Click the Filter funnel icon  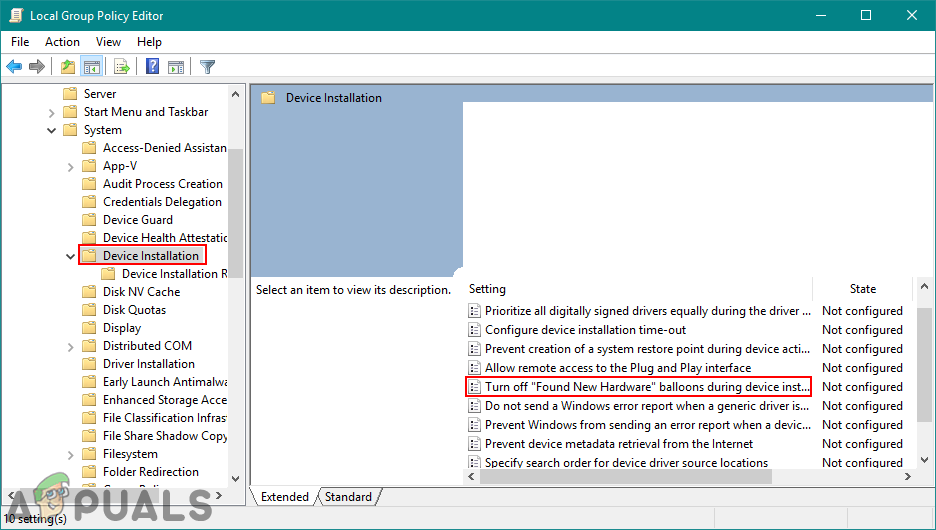click(x=207, y=66)
